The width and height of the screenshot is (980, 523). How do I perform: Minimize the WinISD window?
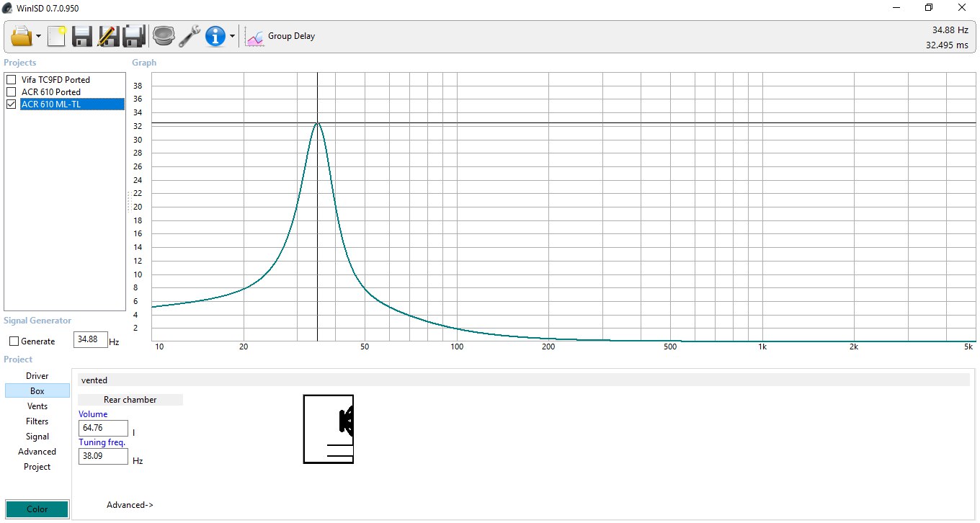coord(896,8)
